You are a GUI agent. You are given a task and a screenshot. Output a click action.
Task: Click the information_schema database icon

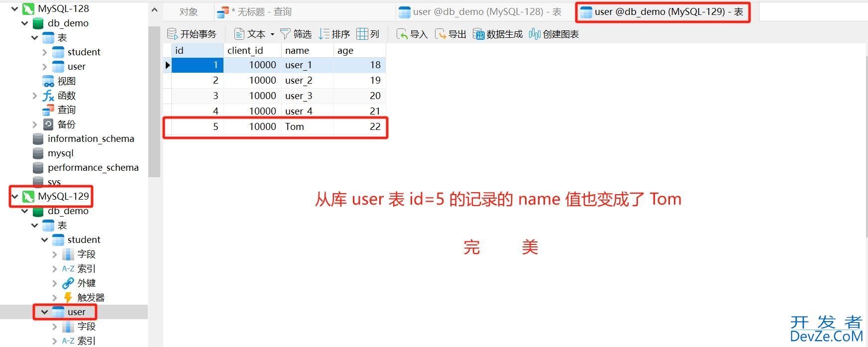click(x=38, y=138)
